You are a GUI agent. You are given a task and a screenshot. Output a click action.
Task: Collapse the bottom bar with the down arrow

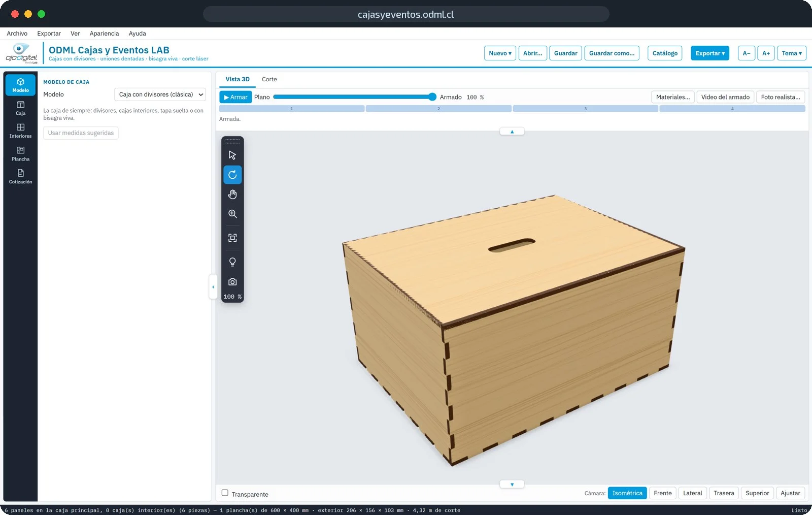512,485
